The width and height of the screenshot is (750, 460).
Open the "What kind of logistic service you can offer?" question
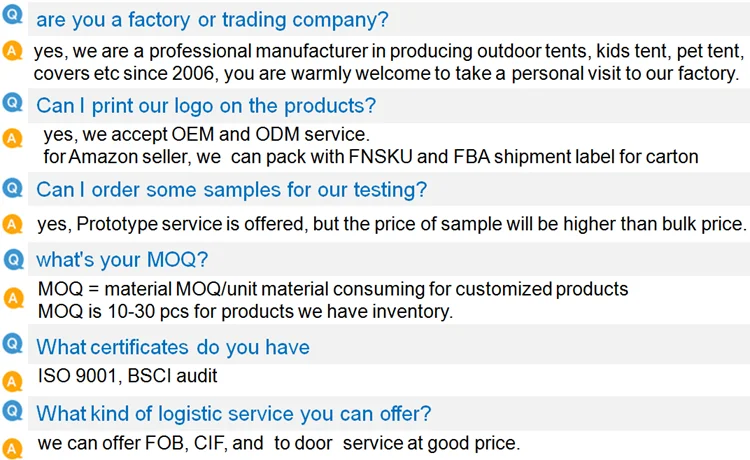coord(234,413)
